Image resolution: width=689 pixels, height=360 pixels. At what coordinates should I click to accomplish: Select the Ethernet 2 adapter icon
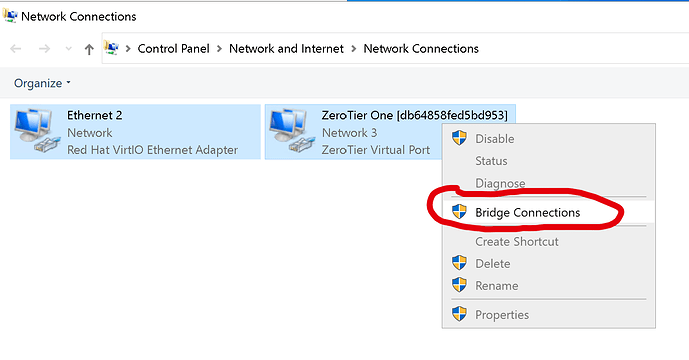point(37,131)
